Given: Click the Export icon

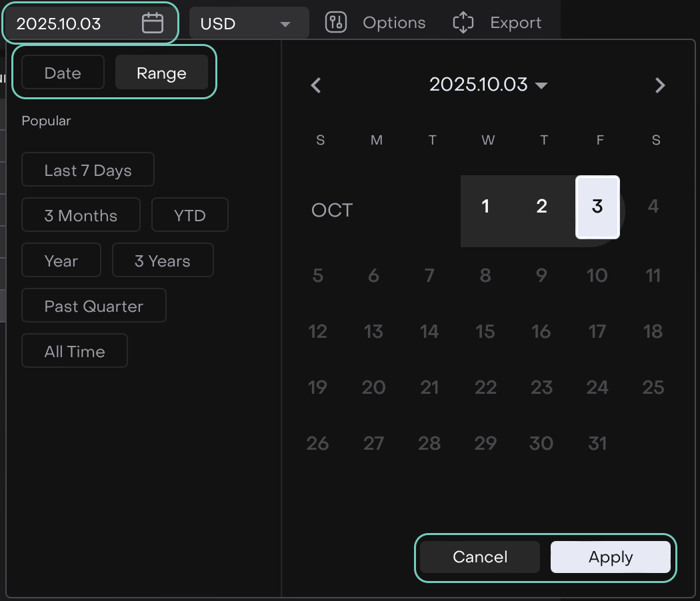Looking at the screenshot, I should tap(463, 23).
